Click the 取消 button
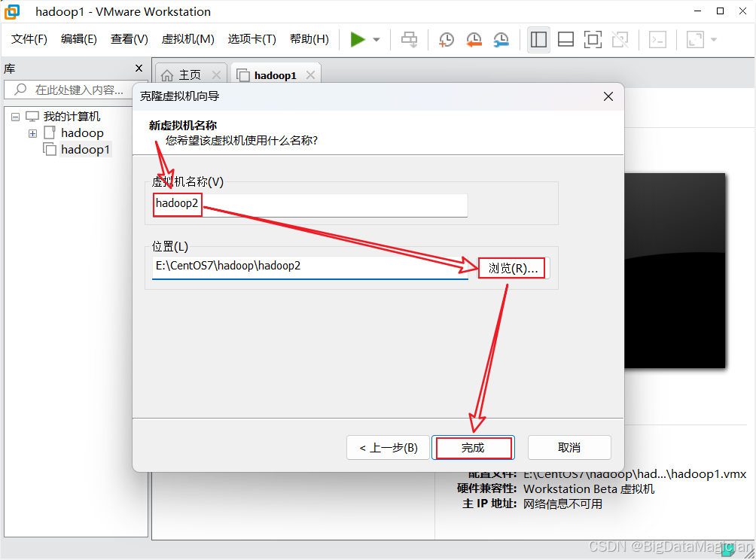The height and width of the screenshot is (560, 756). coord(569,448)
